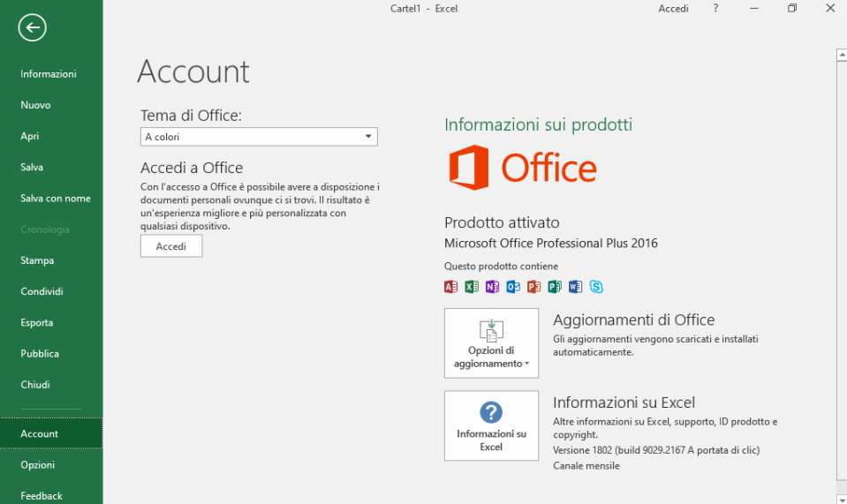Click the Word product icon
The height and width of the screenshot is (504, 847).
click(x=575, y=287)
